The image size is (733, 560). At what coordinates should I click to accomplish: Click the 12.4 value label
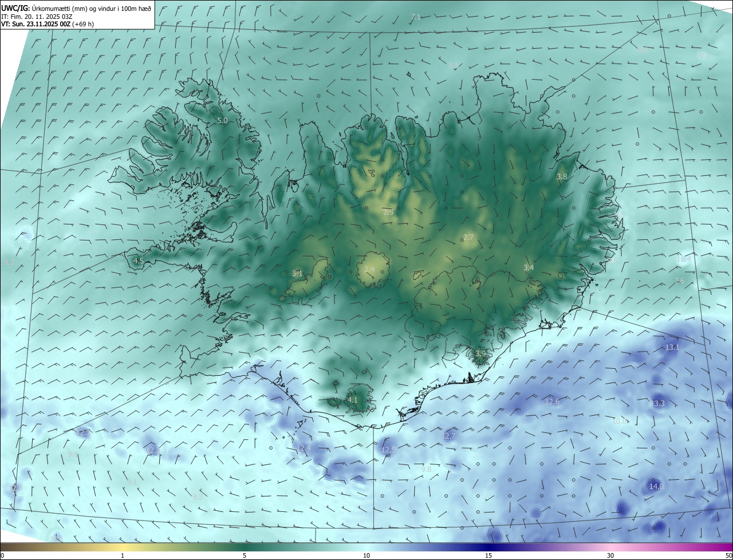tap(304, 448)
